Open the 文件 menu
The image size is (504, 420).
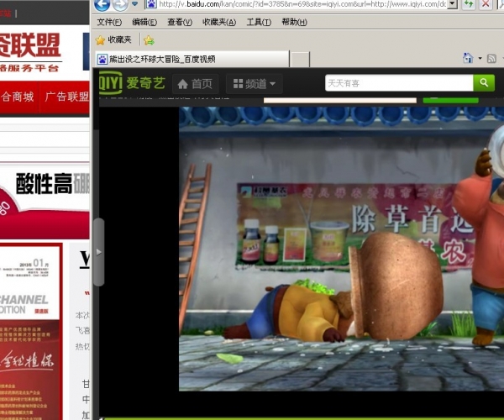coord(109,22)
